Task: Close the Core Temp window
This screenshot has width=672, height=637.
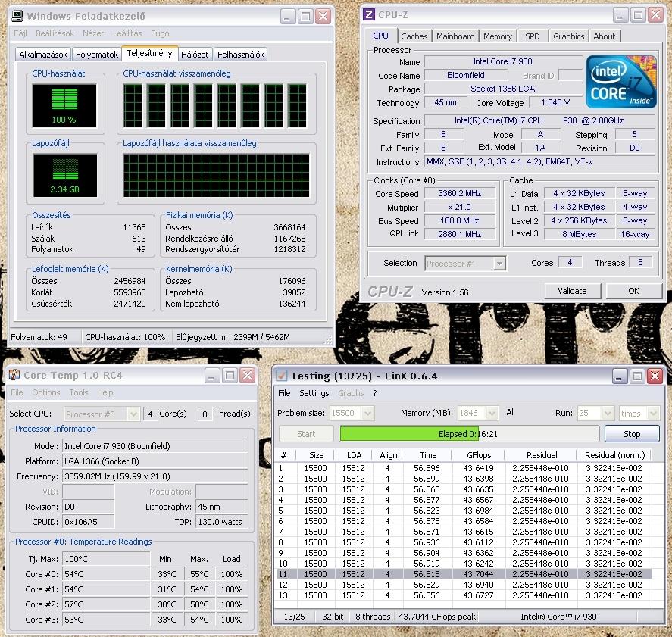Action: pyautogui.click(x=247, y=376)
